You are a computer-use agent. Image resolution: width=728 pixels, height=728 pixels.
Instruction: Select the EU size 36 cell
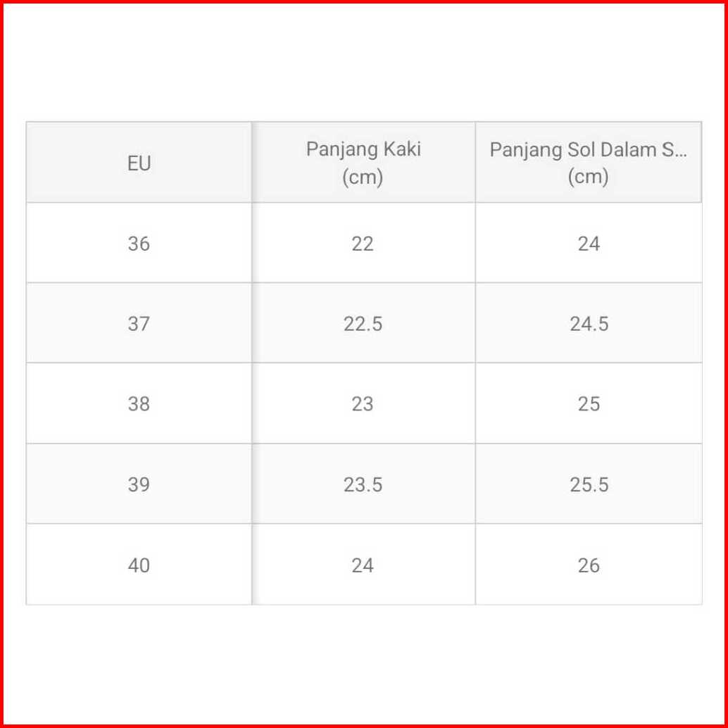click(x=139, y=244)
